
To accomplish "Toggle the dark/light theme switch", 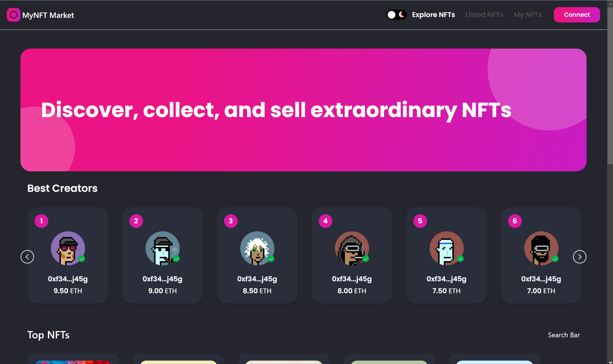I will [x=397, y=14].
